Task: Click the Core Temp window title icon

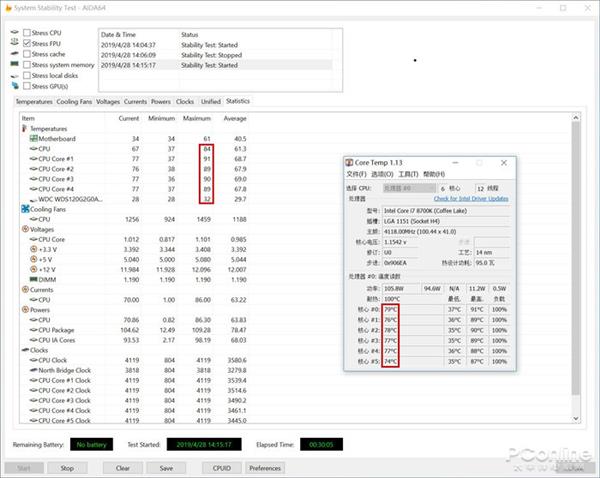Action: [x=349, y=162]
